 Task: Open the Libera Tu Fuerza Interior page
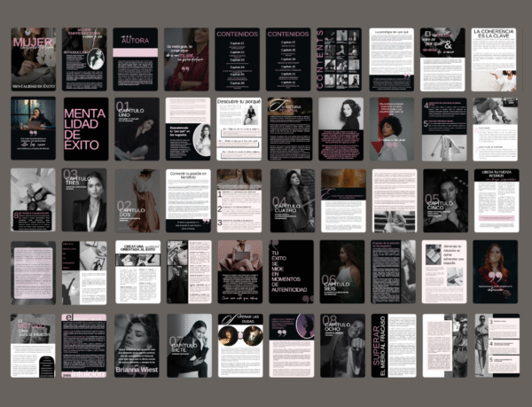[496, 200]
